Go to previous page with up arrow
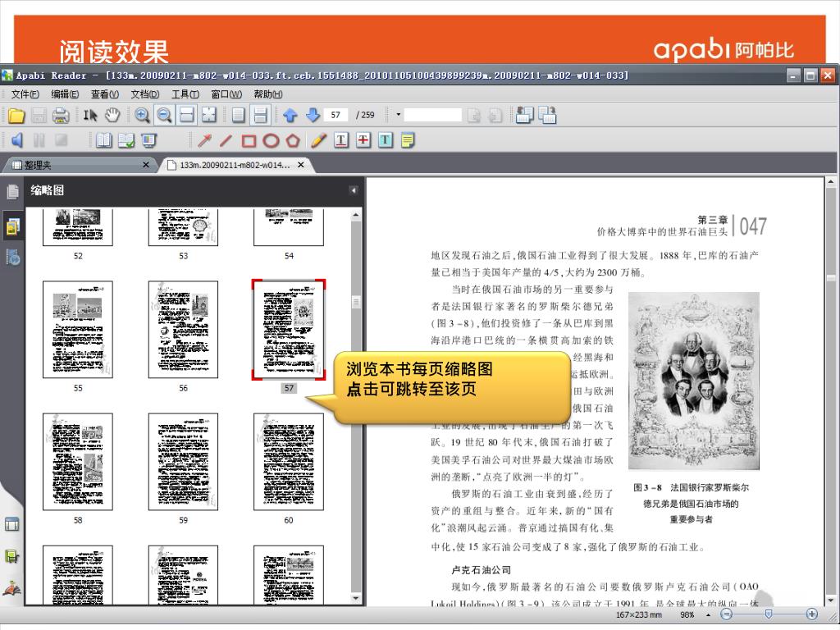 click(x=290, y=115)
